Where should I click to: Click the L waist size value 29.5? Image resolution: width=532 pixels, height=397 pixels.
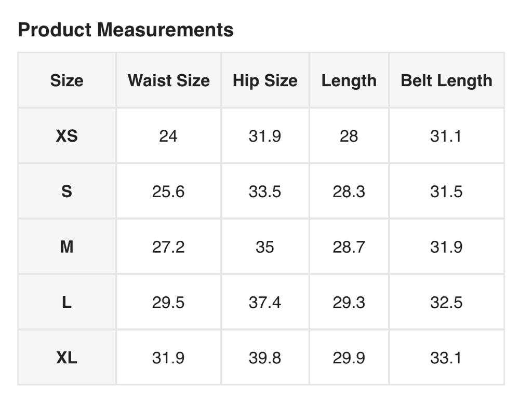click(168, 303)
